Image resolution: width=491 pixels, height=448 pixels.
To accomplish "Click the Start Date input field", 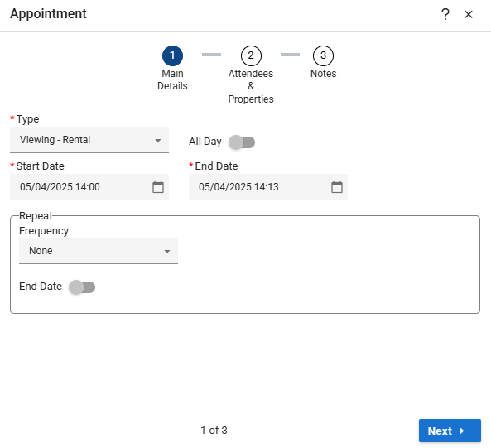I will pyautogui.click(x=89, y=187).
